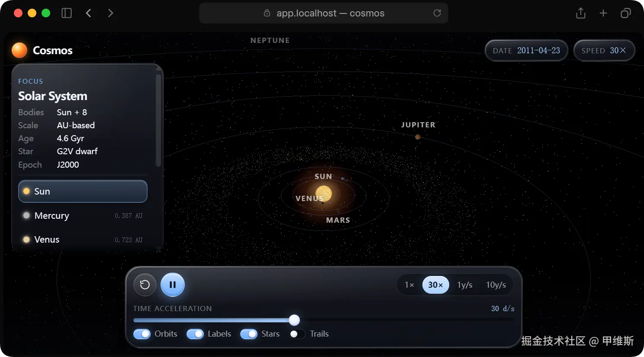Select Sun in the bodies list
The height and width of the screenshot is (357, 644).
click(83, 191)
